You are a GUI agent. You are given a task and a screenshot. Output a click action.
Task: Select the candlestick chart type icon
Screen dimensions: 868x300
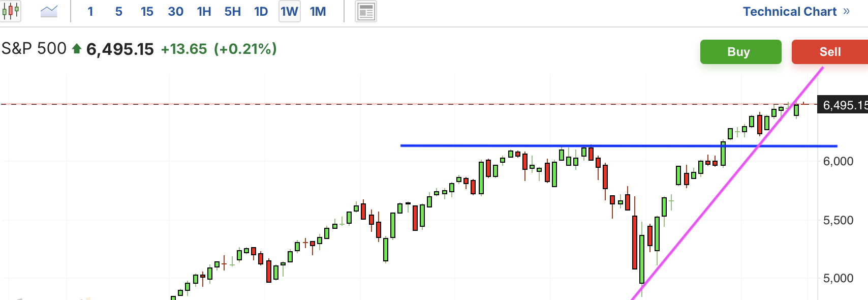(11, 11)
